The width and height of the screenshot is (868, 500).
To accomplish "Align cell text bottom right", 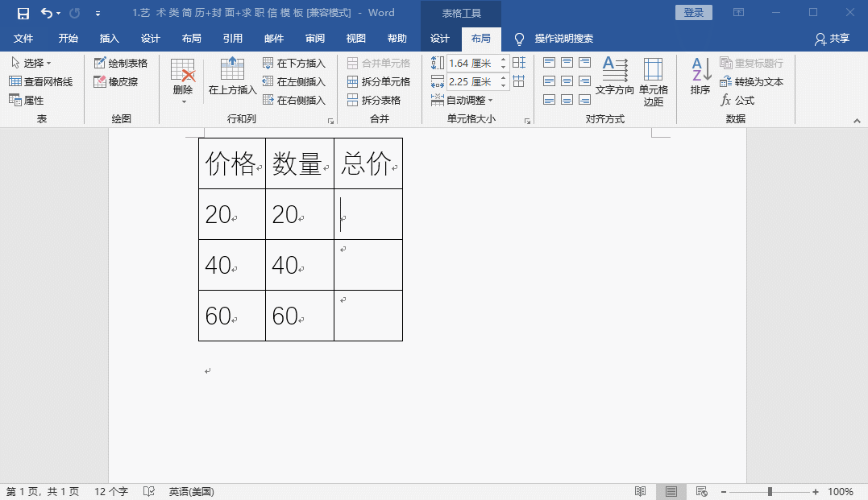I will (584, 100).
